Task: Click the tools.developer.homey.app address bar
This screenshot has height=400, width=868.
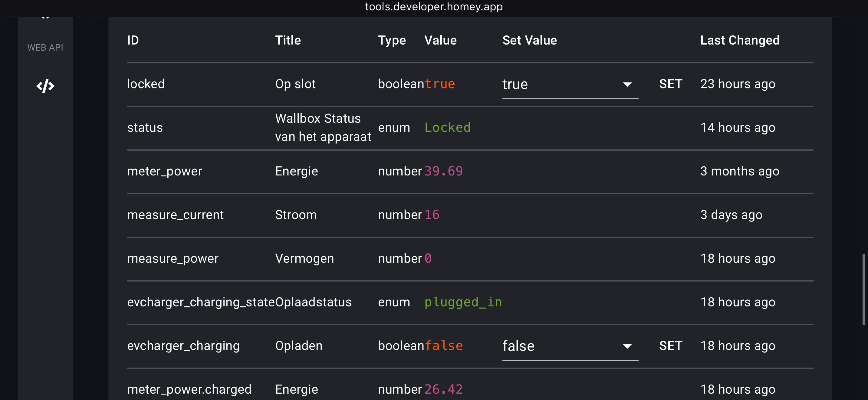Action: pos(434,7)
